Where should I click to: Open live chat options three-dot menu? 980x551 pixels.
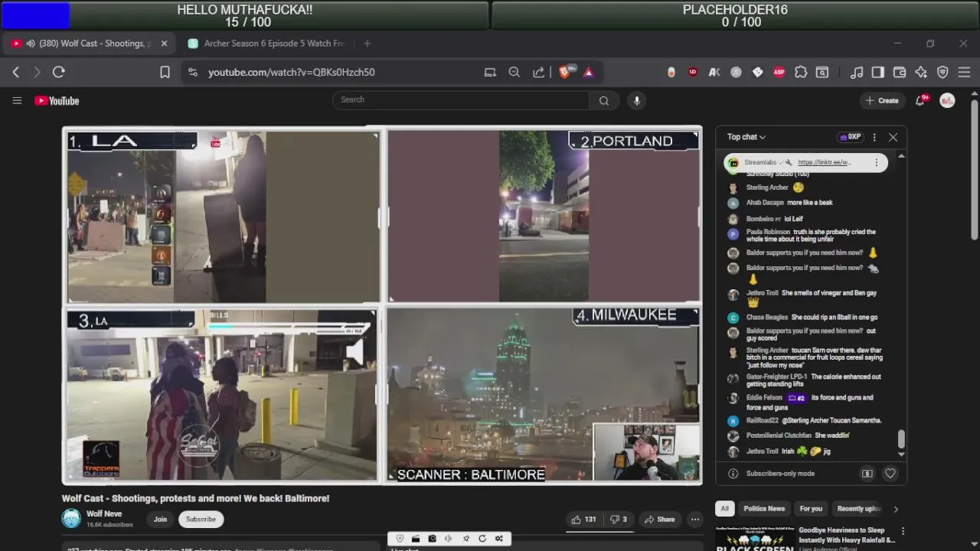point(874,137)
